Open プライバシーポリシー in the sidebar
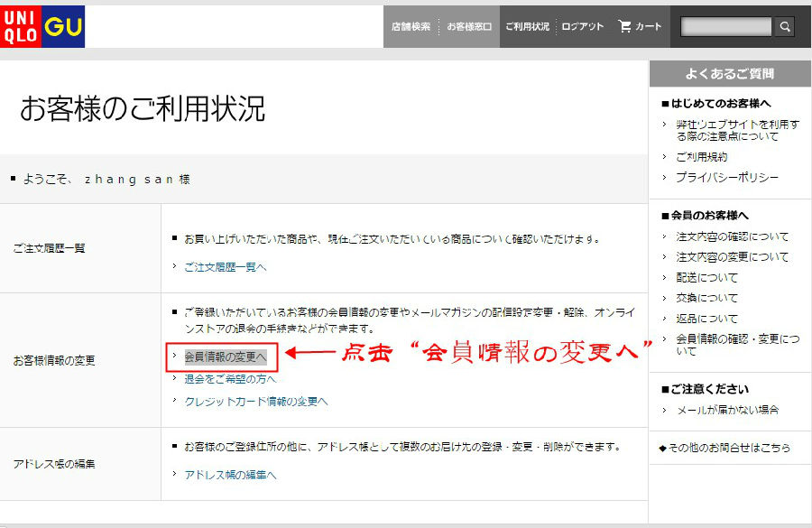The height and width of the screenshot is (528, 812). click(x=726, y=178)
